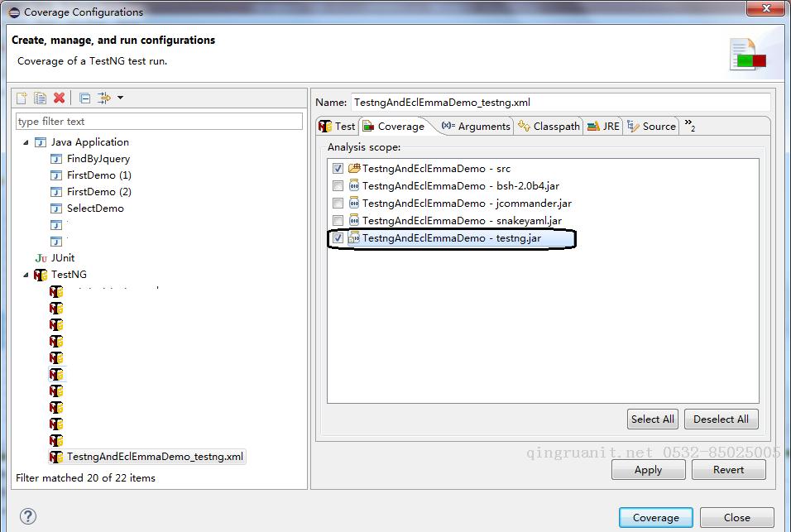Collapse the TestNG tree node
This screenshot has width=791, height=532.
26,275
